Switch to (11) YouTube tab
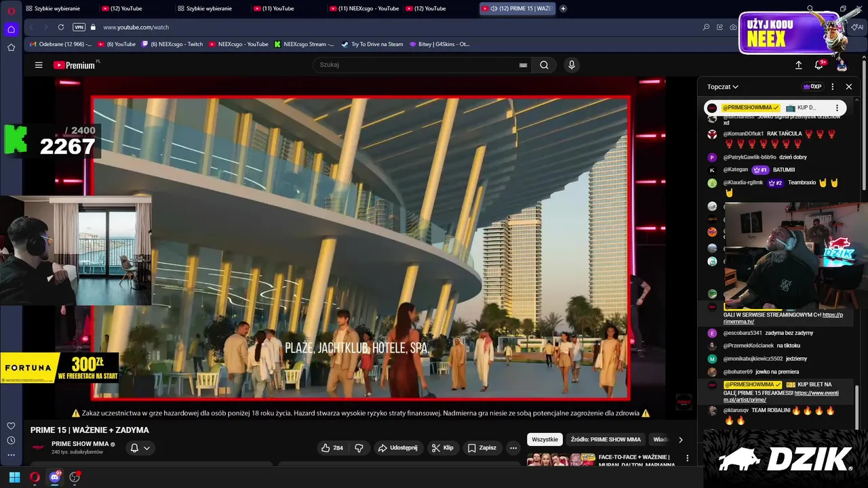This screenshot has height=488, width=868. [x=278, y=9]
